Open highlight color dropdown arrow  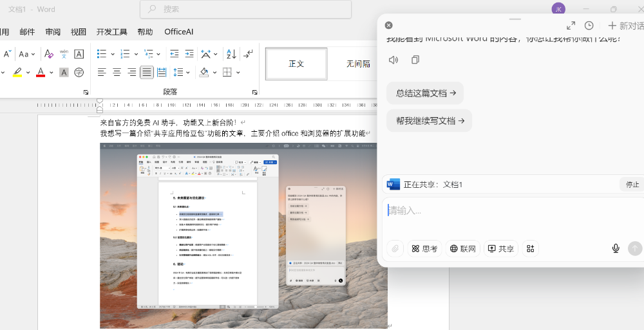(28, 73)
